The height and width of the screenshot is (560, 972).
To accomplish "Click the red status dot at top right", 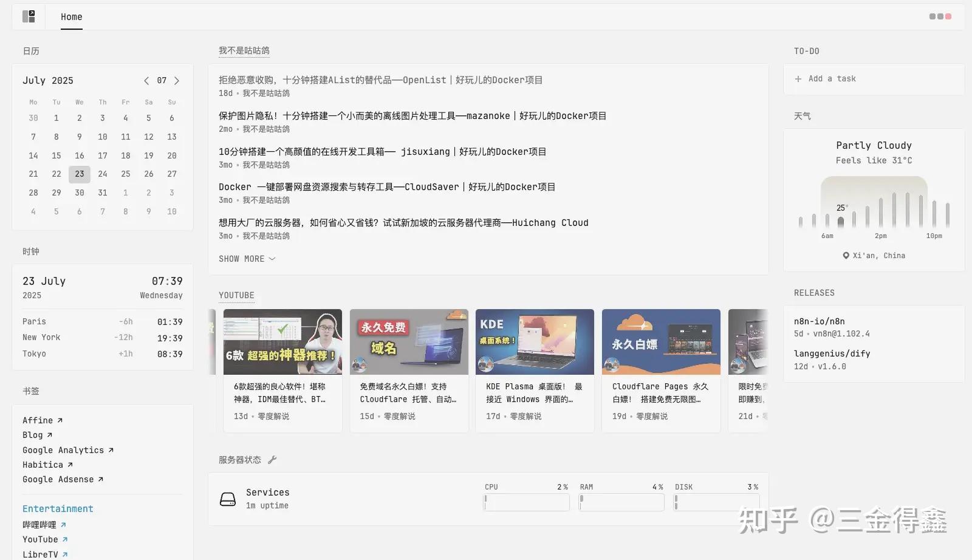I will tap(948, 16).
